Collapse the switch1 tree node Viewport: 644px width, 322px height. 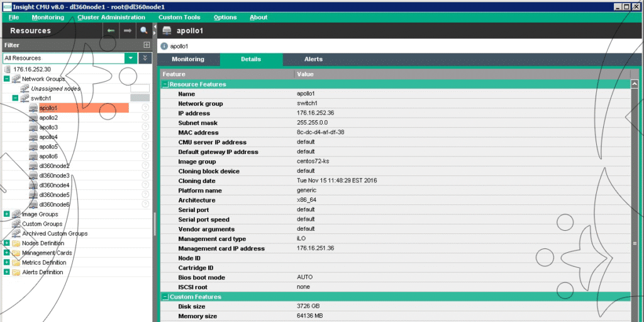(x=16, y=98)
